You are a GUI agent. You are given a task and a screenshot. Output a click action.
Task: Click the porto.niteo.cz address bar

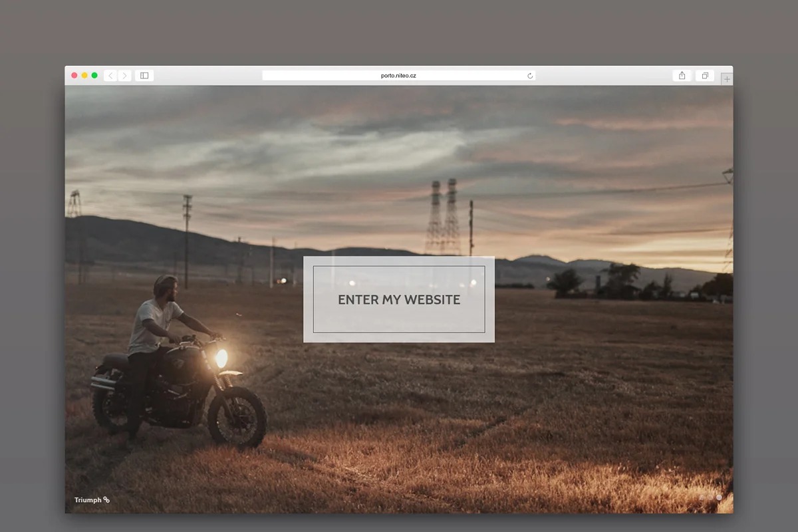(x=398, y=76)
